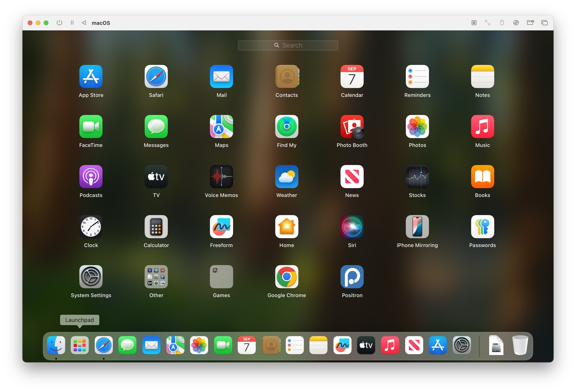Launch Calculator
Screen dimensions: 576x392
156,227
